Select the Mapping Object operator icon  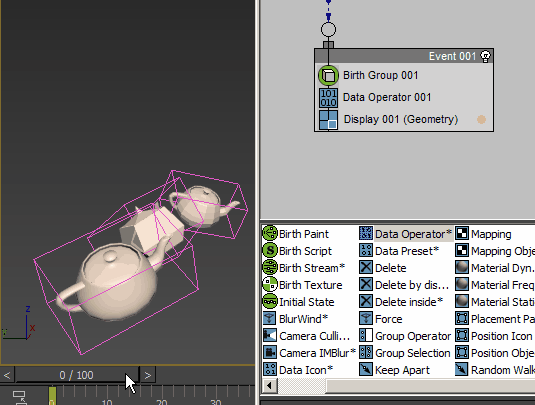click(462, 250)
